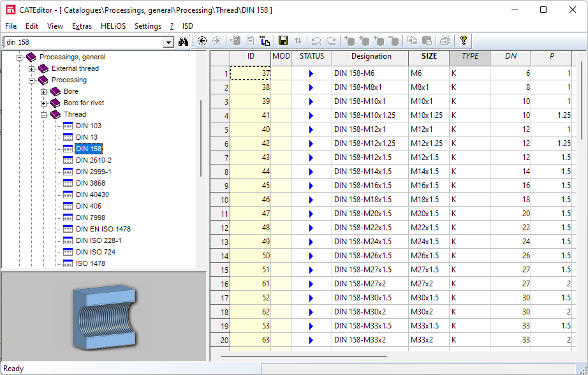
Task: Click the ID column header
Action: coord(251,58)
